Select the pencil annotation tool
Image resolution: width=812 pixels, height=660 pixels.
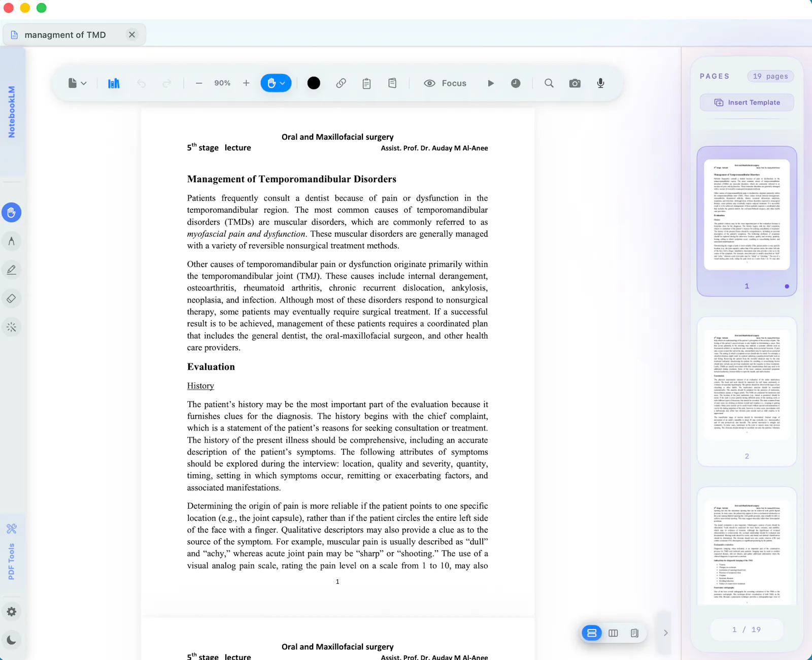[12, 270]
